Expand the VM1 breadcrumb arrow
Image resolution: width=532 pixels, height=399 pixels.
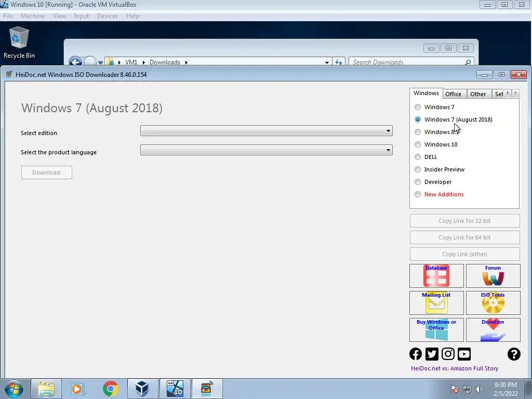coord(143,62)
